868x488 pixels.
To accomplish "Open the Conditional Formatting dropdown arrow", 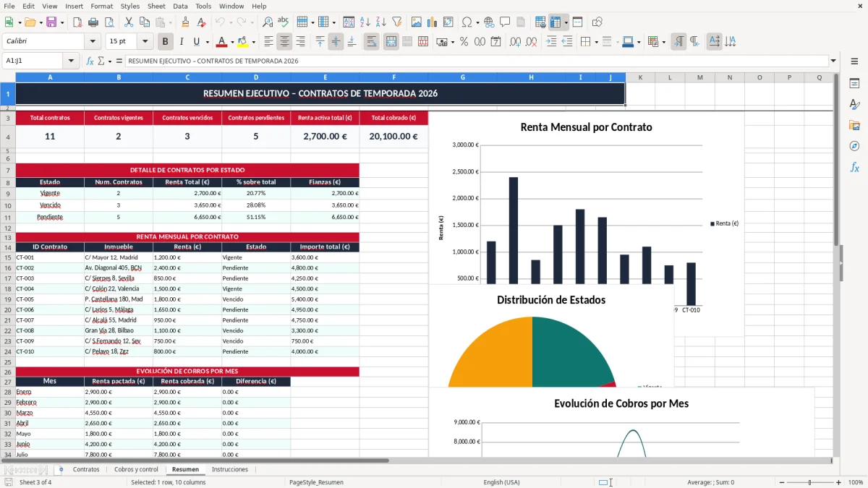I will click(663, 42).
